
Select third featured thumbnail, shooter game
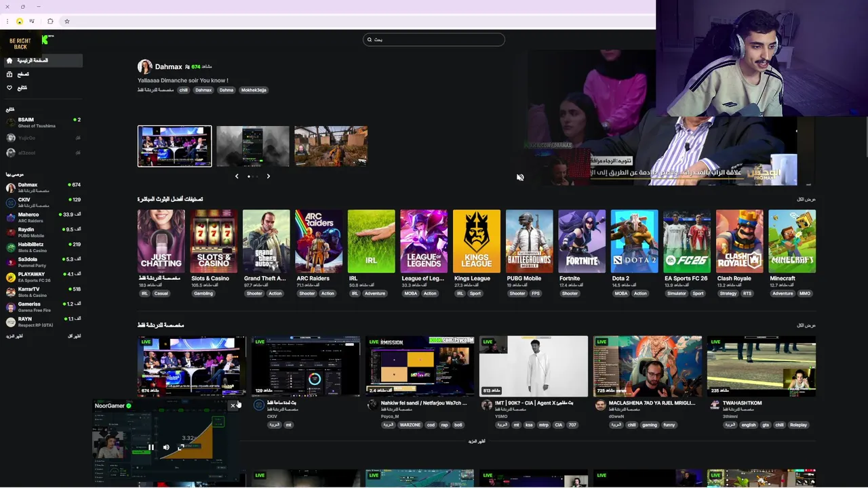coord(331,146)
